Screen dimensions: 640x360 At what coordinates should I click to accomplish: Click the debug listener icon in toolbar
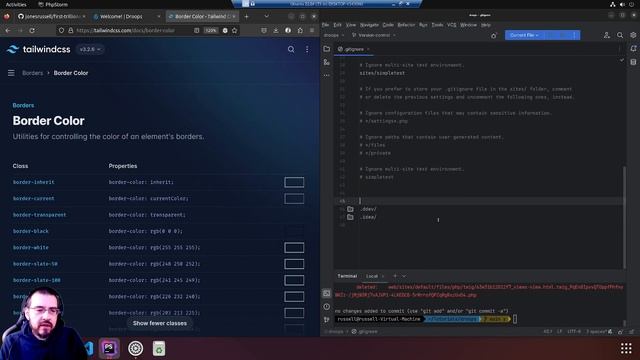pos(493,36)
